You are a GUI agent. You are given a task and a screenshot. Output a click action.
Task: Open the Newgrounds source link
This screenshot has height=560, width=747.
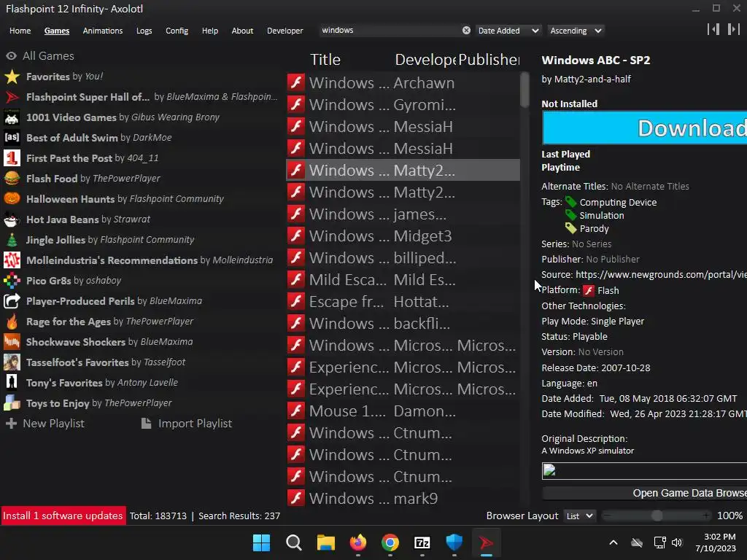(661, 275)
